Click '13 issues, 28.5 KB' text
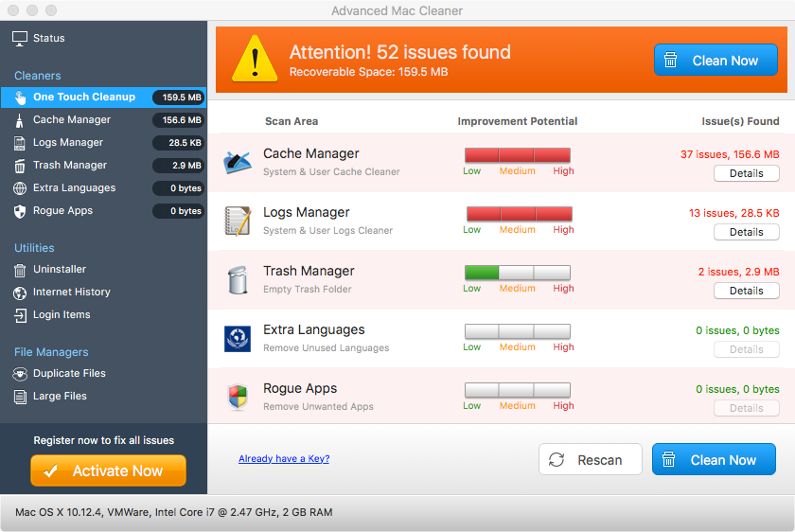 733,213
